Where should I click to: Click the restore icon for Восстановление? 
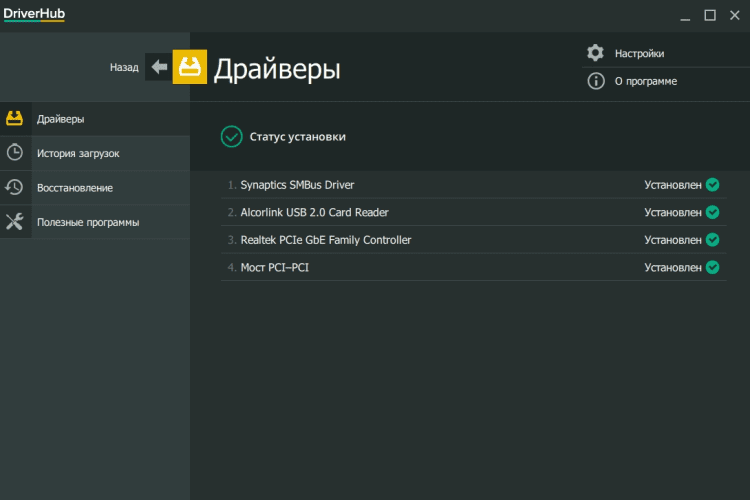[15, 187]
